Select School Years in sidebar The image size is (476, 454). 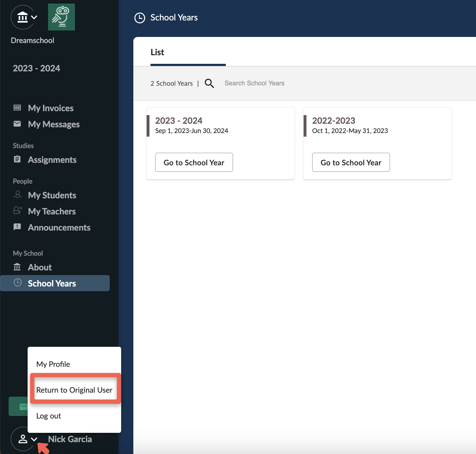[55, 283]
